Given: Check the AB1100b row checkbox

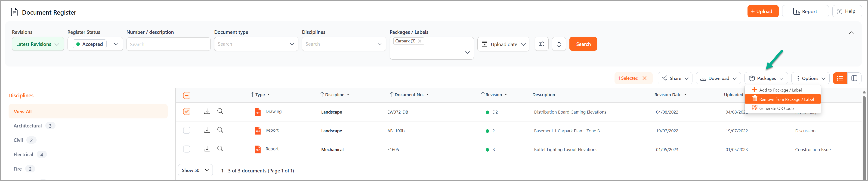Looking at the screenshot, I should 187,130.
